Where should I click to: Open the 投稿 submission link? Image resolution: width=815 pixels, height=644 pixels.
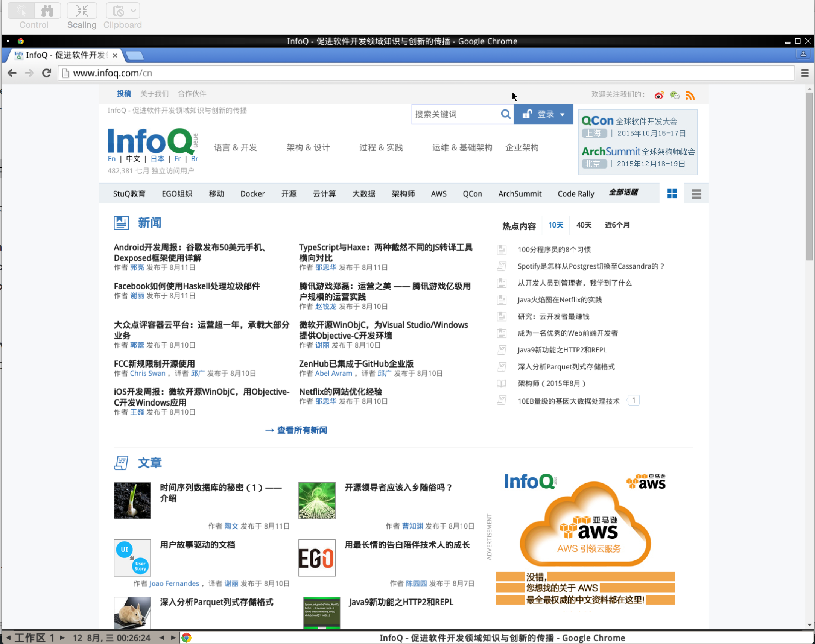(124, 94)
